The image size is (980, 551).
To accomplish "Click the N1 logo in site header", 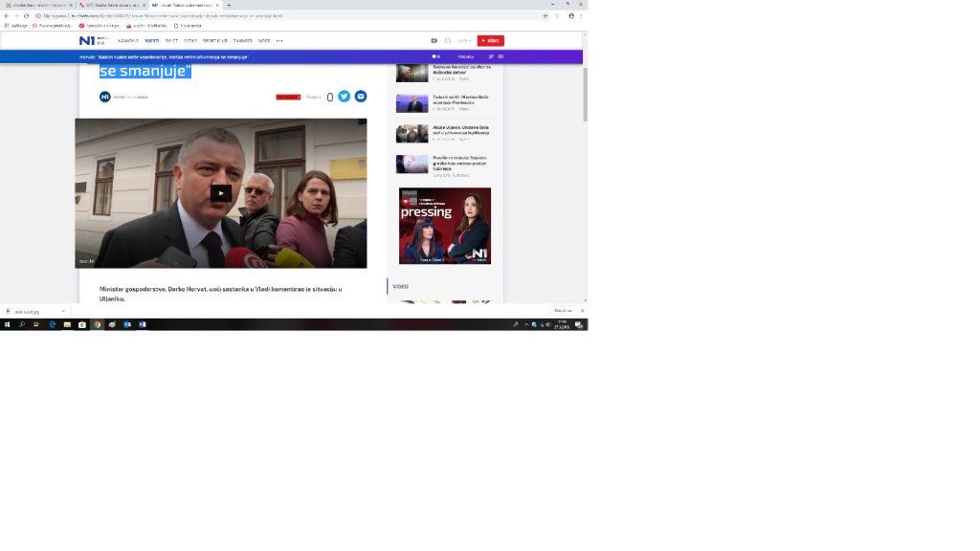I will (x=87, y=40).
